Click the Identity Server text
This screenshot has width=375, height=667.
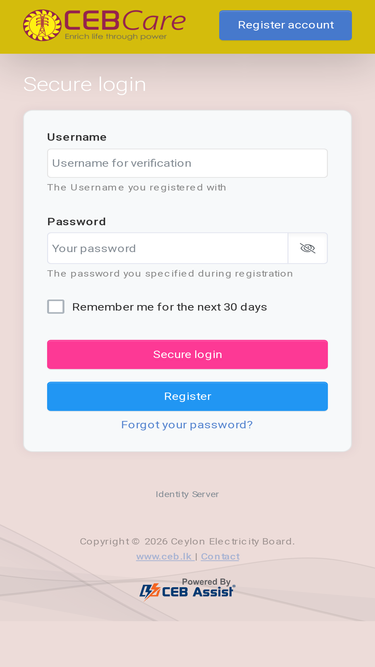(x=187, y=494)
